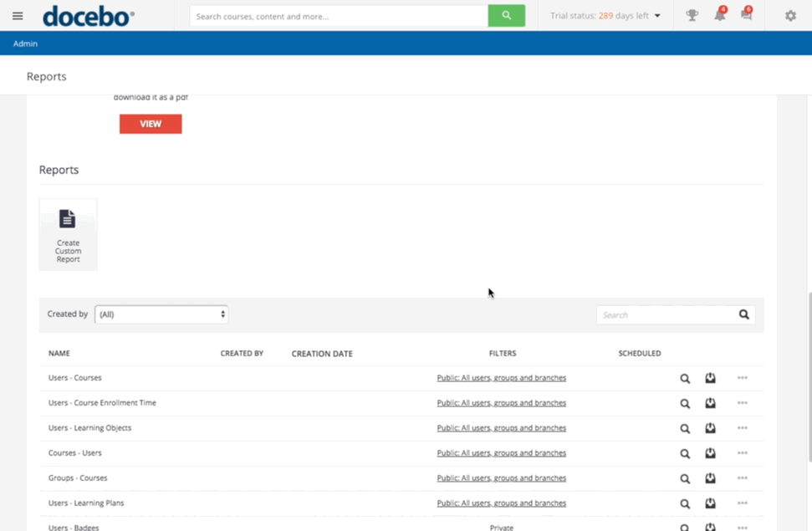
Task: Sort by the NAME column header
Action: coord(59,354)
